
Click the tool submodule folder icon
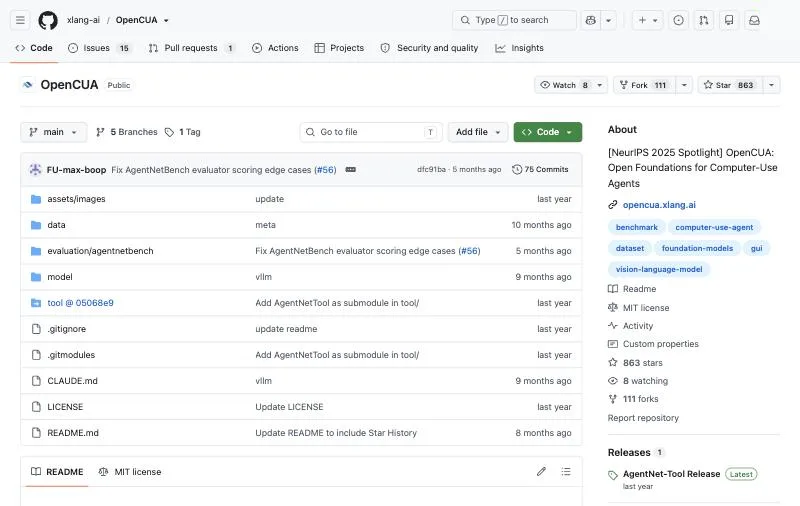point(36,303)
